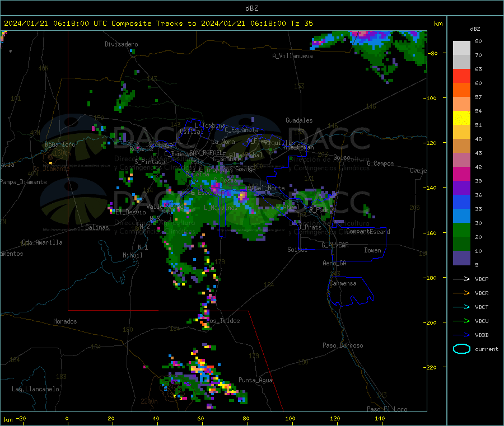This screenshot has width=504, height=426.
Task: Click the blue VBBB arrow legend icon
Action: point(461,335)
